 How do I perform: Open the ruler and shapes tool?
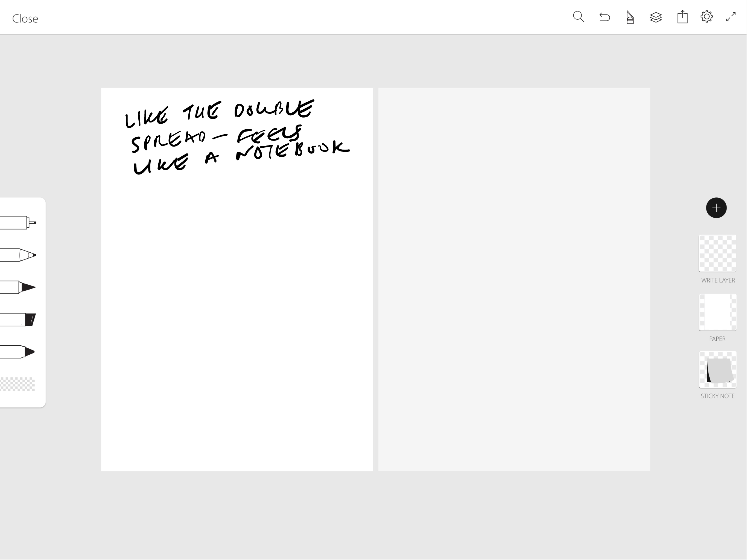(x=630, y=17)
